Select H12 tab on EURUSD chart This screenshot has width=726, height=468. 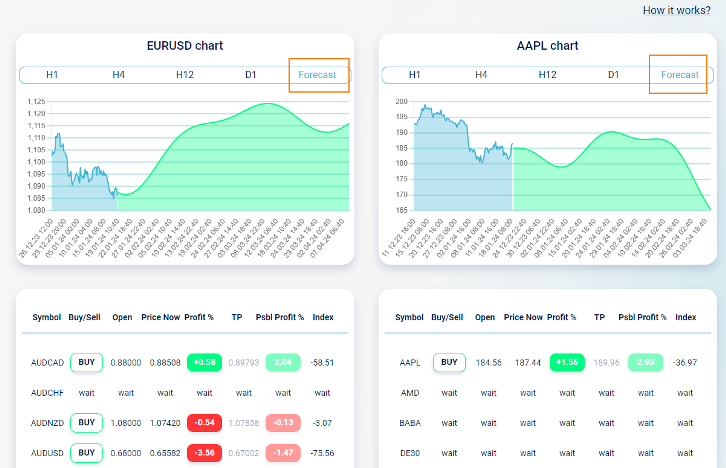pyautogui.click(x=184, y=75)
